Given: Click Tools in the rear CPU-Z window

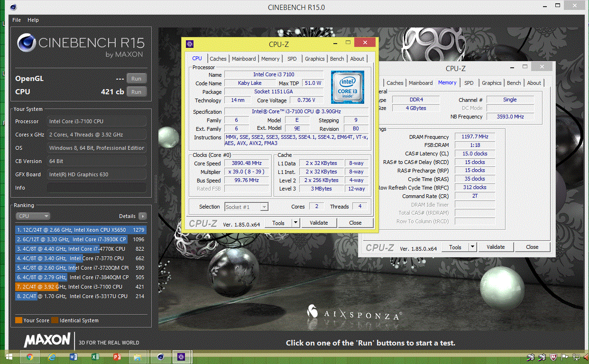Looking at the screenshot, I should coord(455,247).
